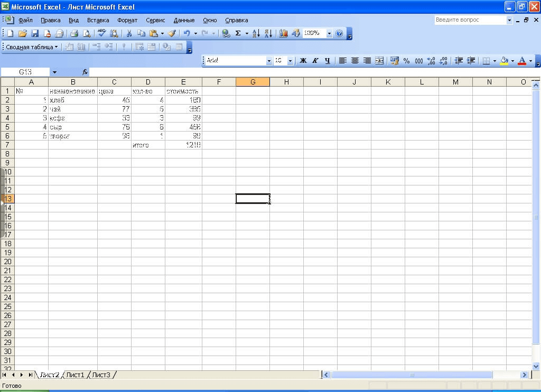Open the font size dropdown
Image resolution: width=541 pixels, height=392 pixels.
[x=290, y=61]
